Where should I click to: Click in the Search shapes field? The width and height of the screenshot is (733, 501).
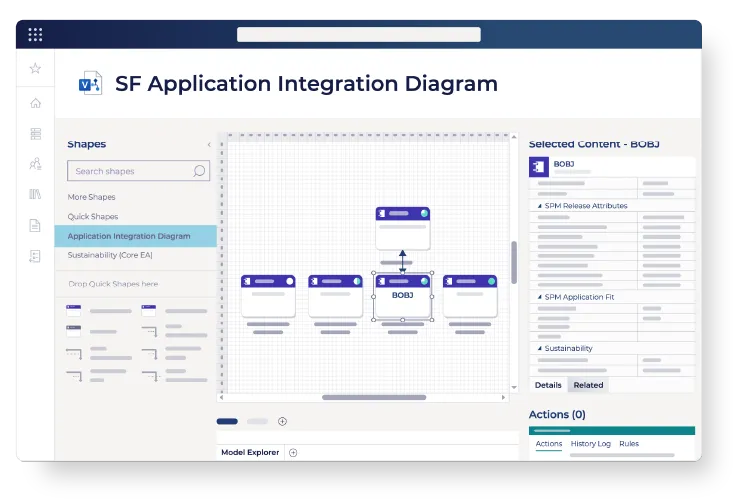138,171
